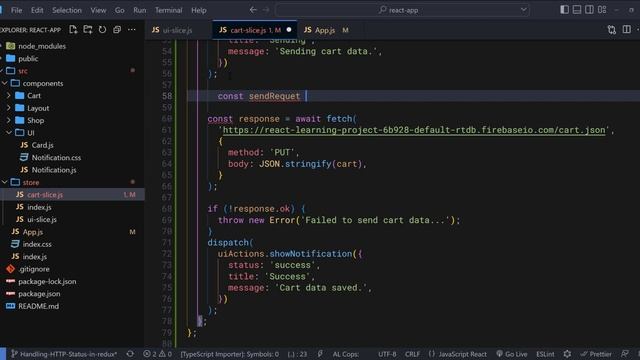Screen dimensions: 640x360
Task: Click the settings gear icon in the status bar
Action: 567,354
